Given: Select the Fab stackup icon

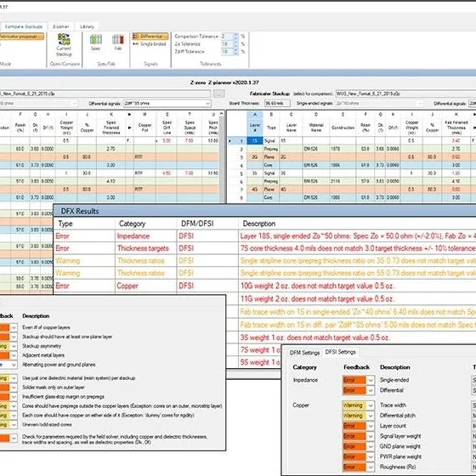Looking at the screenshot, I should [x=118, y=42].
